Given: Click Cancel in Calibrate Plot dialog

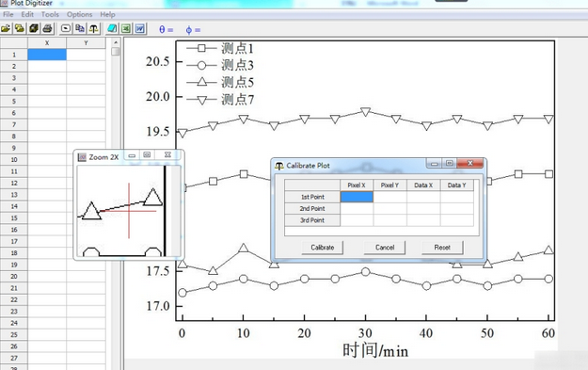Looking at the screenshot, I should 385,248.
